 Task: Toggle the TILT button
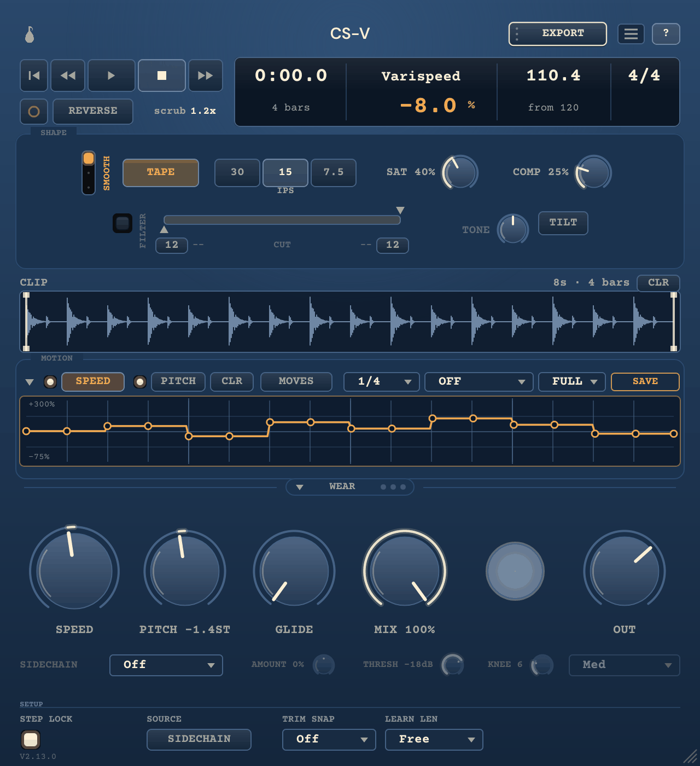[563, 223]
